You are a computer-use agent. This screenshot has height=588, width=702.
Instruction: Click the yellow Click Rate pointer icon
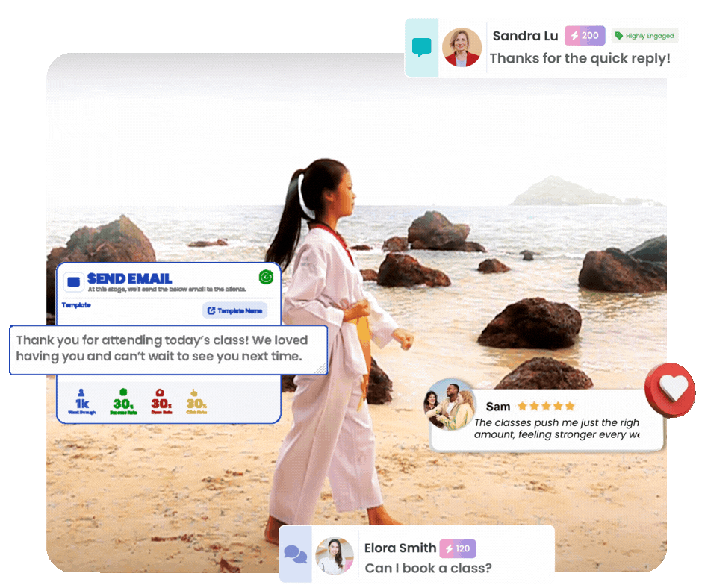[x=194, y=392]
